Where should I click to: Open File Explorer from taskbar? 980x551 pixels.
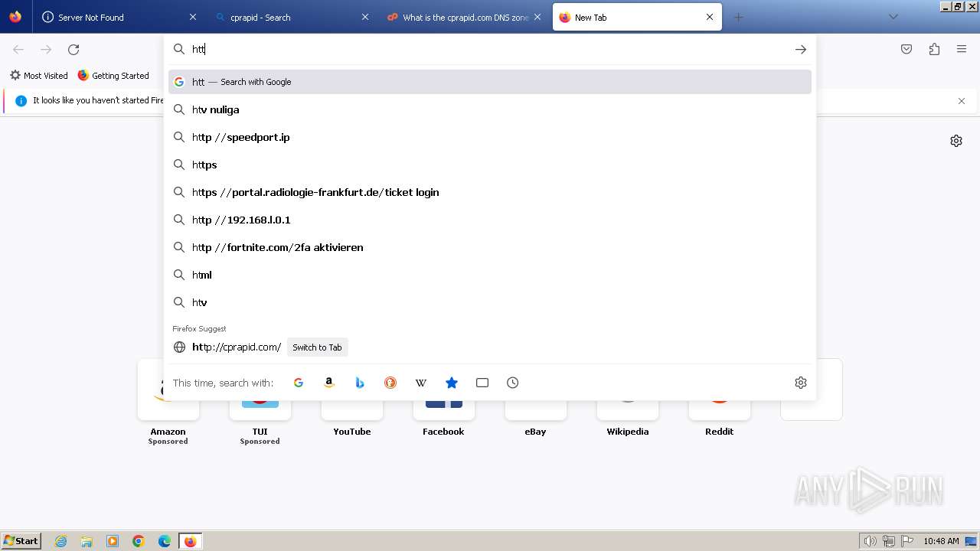(x=87, y=541)
